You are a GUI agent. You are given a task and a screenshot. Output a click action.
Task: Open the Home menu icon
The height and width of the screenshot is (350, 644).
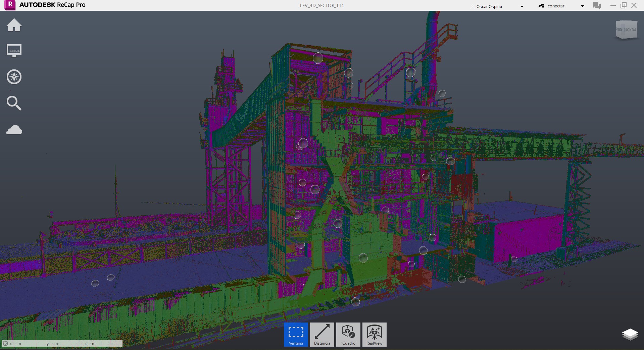point(14,25)
